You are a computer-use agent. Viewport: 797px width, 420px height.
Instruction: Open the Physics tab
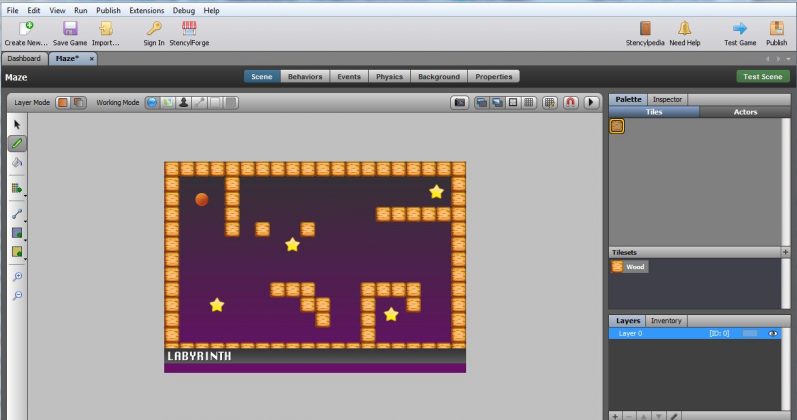[389, 77]
